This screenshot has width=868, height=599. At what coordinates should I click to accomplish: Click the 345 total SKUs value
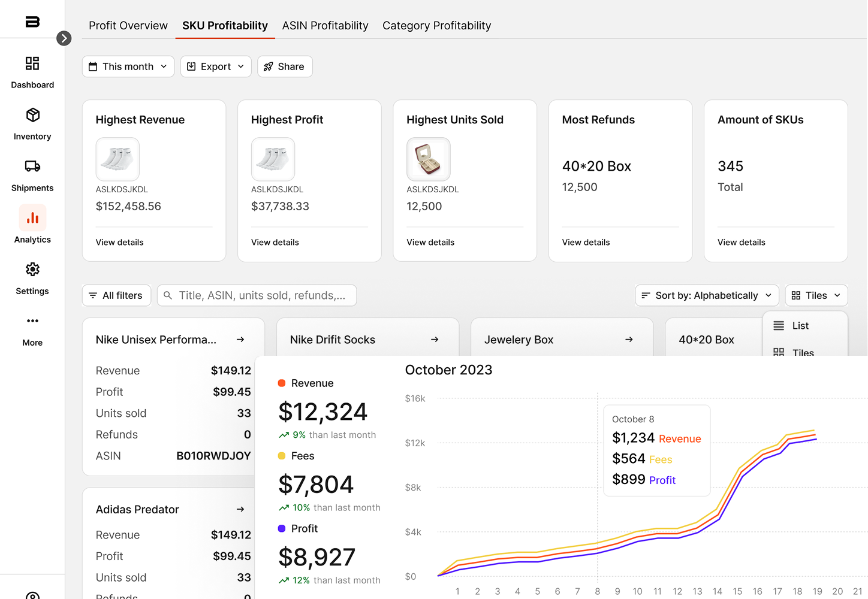coord(730,166)
